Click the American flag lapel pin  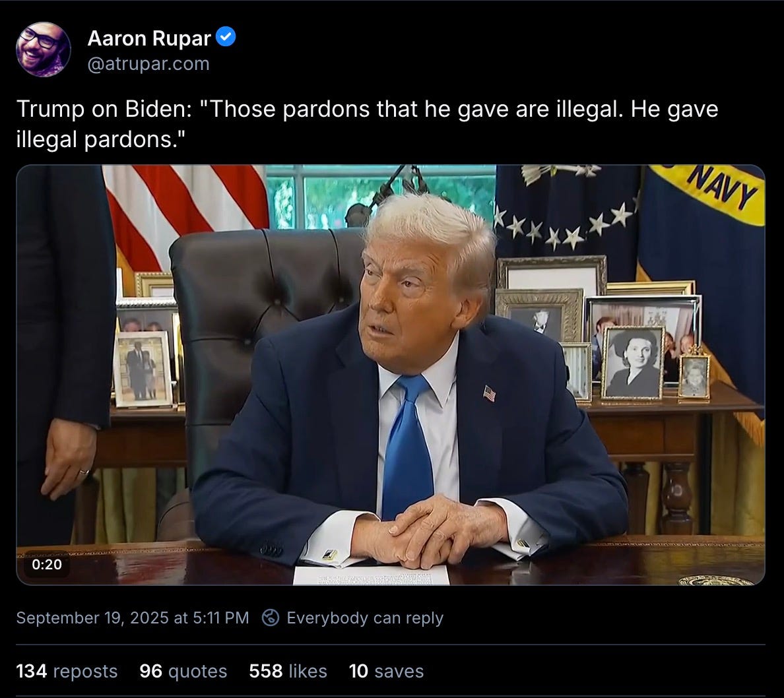[490, 393]
